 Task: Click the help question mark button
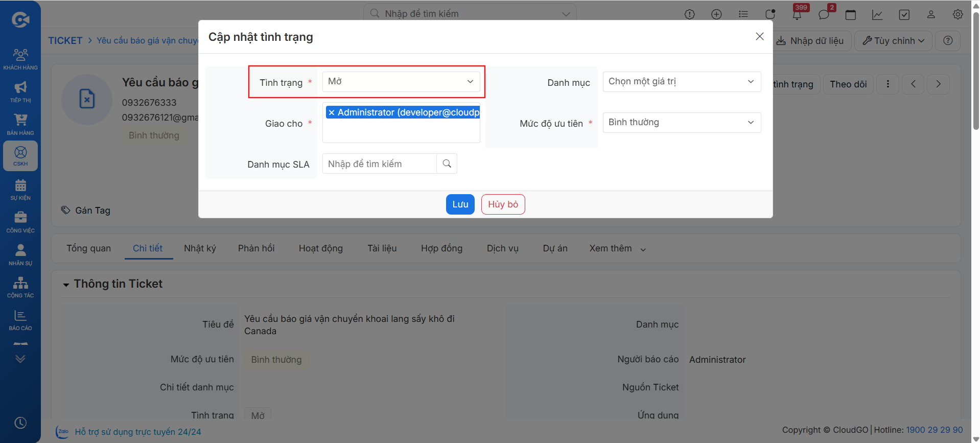tap(948, 41)
